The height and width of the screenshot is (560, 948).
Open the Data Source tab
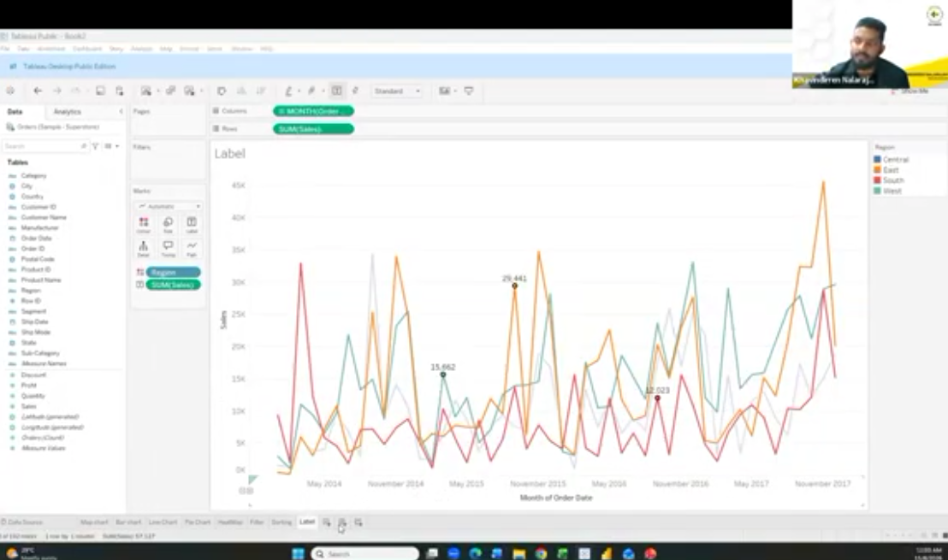point(22,522)
